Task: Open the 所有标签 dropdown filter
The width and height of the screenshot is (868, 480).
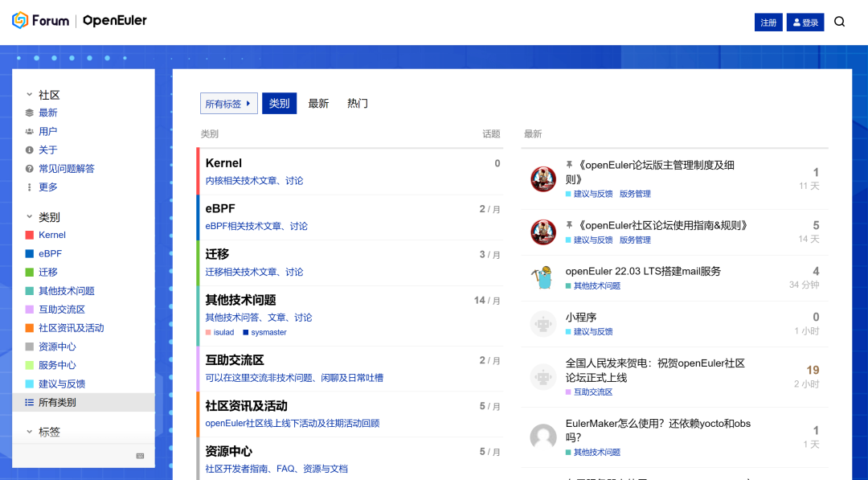Action: (228, 104)
